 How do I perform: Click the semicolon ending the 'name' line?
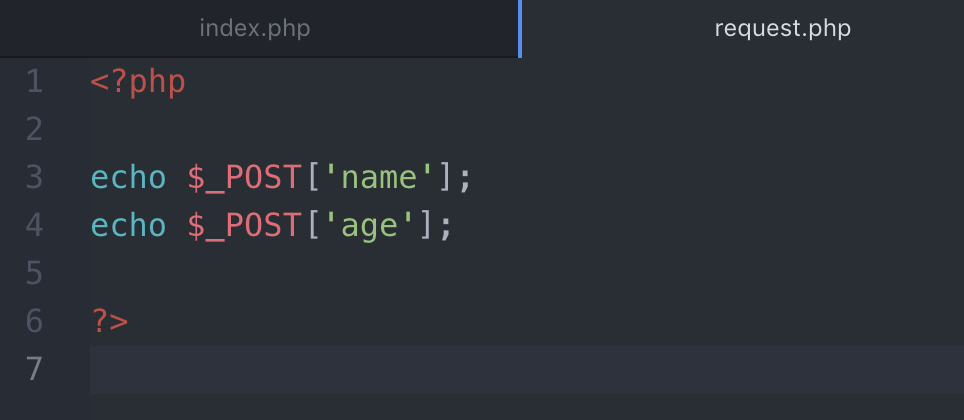tap(464, 179)
